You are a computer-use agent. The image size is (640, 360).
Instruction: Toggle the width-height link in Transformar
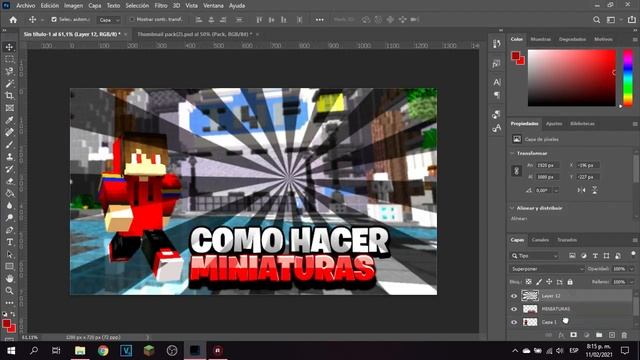click(x=516, y=171)
